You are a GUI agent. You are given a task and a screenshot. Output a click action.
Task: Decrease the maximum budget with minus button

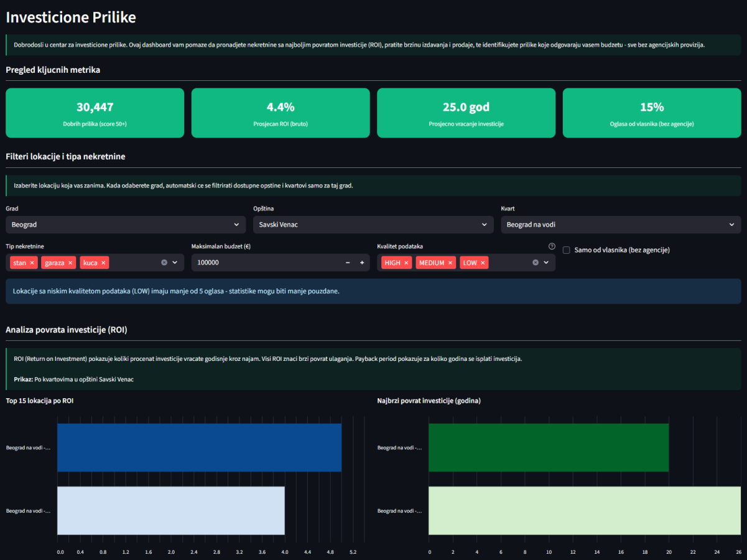(x=348, y=263)
